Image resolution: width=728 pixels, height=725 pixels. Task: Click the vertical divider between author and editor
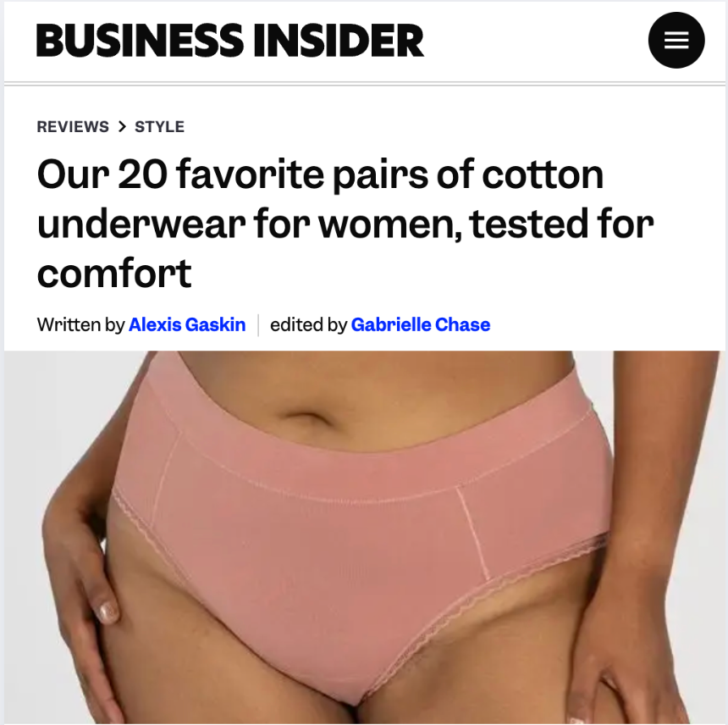(x=258, y=324)
